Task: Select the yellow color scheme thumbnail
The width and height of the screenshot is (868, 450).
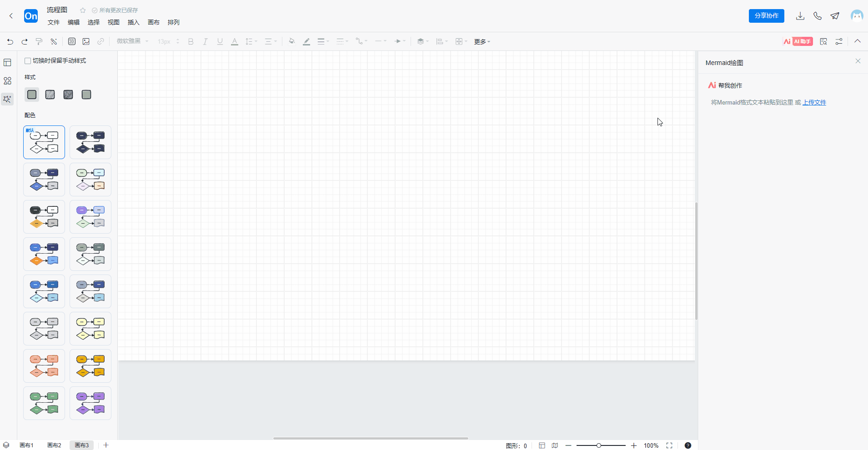Action: tap(90, 329)
